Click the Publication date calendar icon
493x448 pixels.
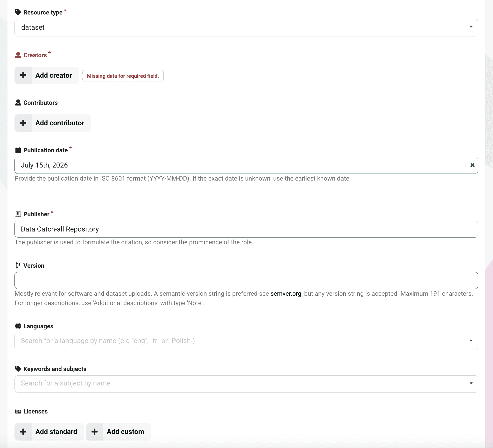(x=18, y=150)
